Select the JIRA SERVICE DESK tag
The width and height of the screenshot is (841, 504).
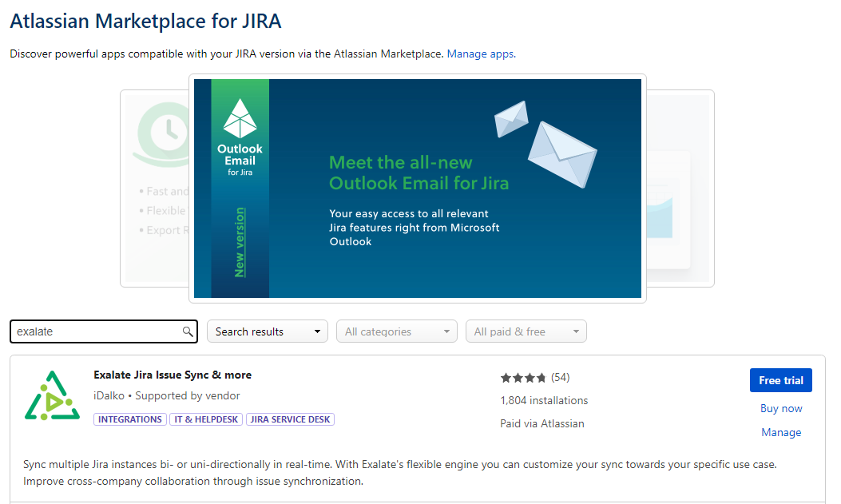290,419
